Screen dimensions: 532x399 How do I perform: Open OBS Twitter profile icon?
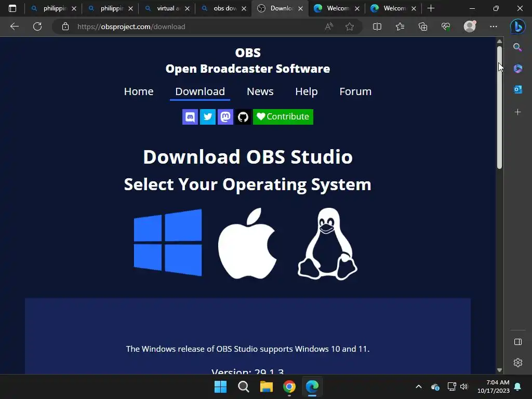tap(208, 117)
